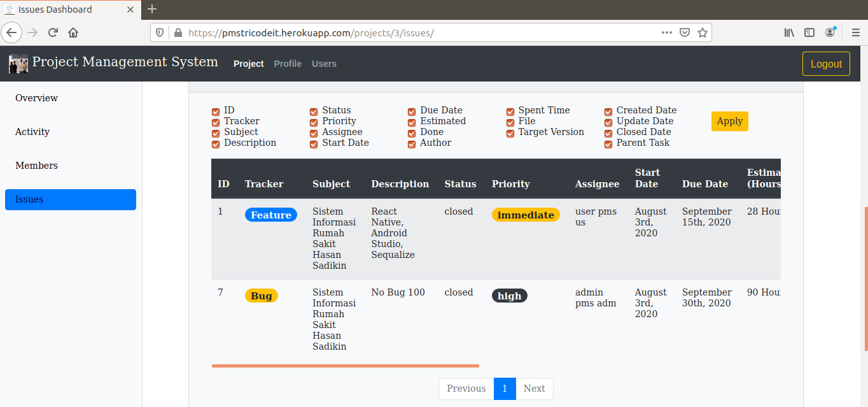Click the tracking protection shield icon
The width and height of the screenshot is (868, 407).
tap(159, 32)
